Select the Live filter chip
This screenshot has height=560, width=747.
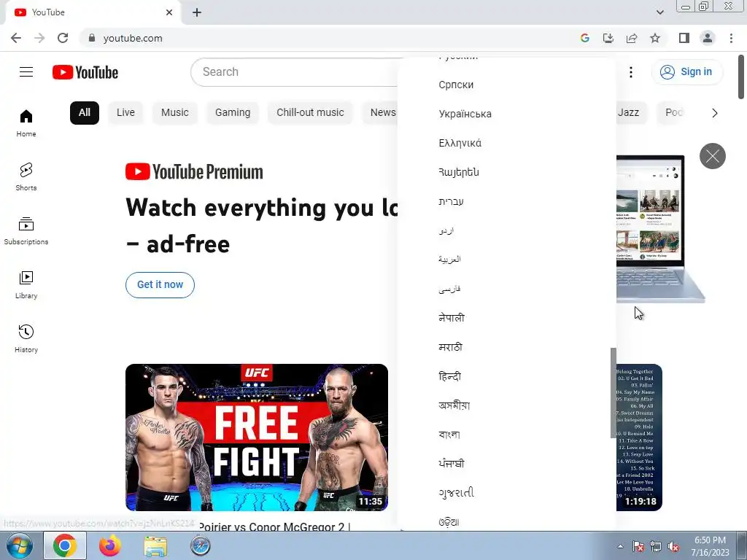125,113
